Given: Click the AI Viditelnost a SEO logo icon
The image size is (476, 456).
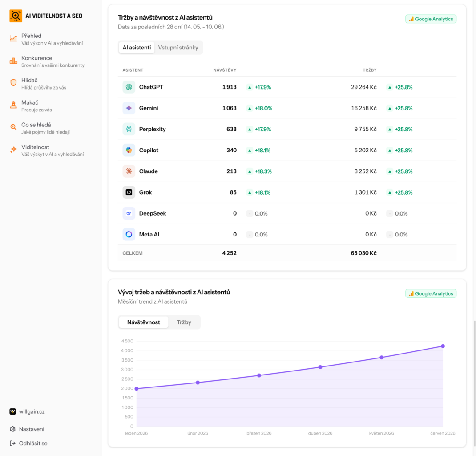Looking at the screenshot, I should pos(16,16).
